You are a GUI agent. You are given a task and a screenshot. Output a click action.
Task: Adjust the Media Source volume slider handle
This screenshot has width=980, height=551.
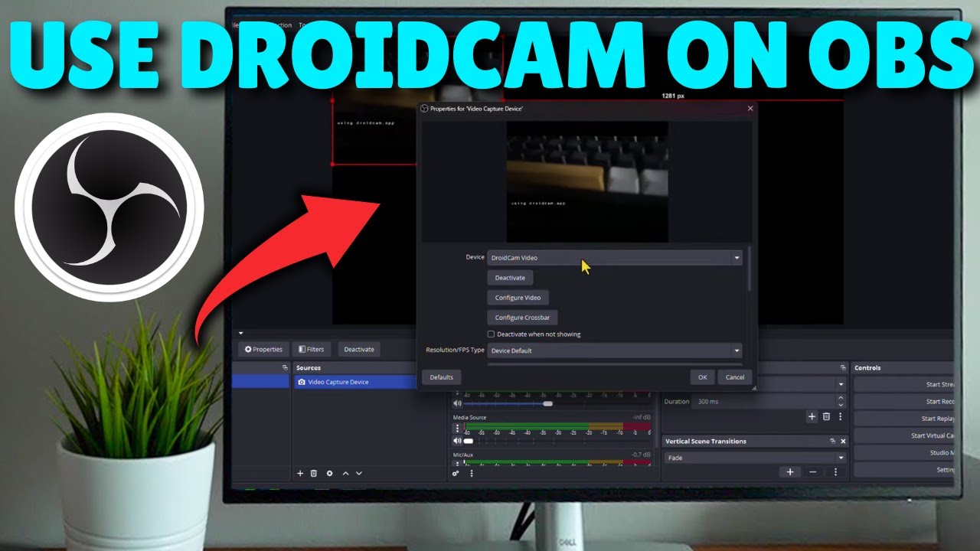(469, 441)
